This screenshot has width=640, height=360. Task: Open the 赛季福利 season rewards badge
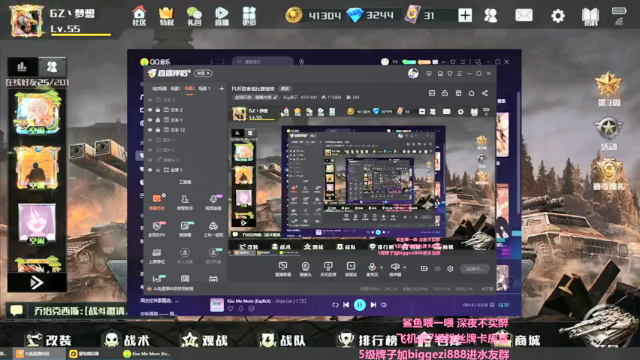[608, 175]
